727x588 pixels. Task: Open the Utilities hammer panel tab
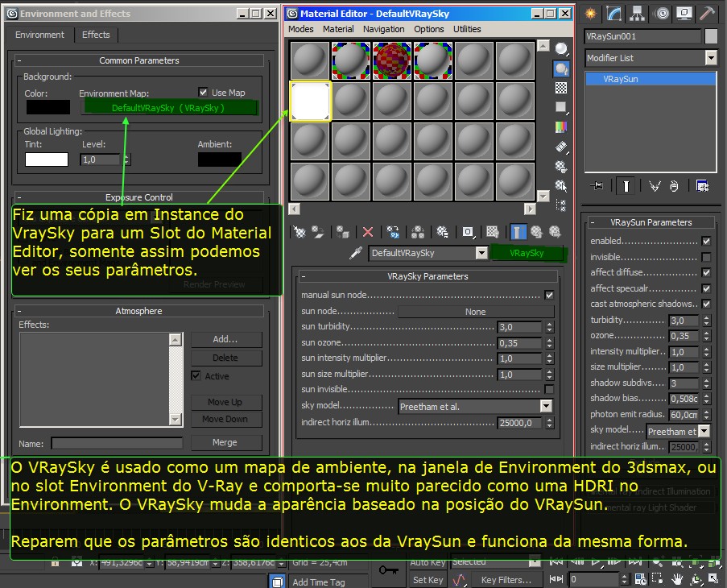tap(707, 14)
